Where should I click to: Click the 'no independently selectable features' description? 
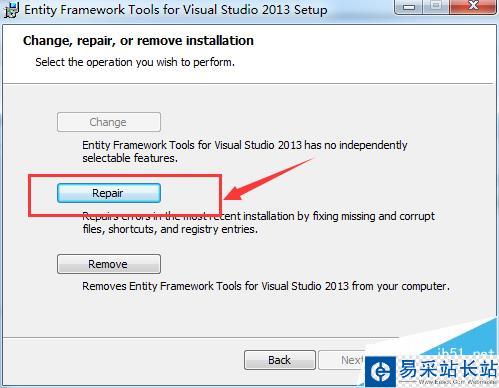(245, 151)
